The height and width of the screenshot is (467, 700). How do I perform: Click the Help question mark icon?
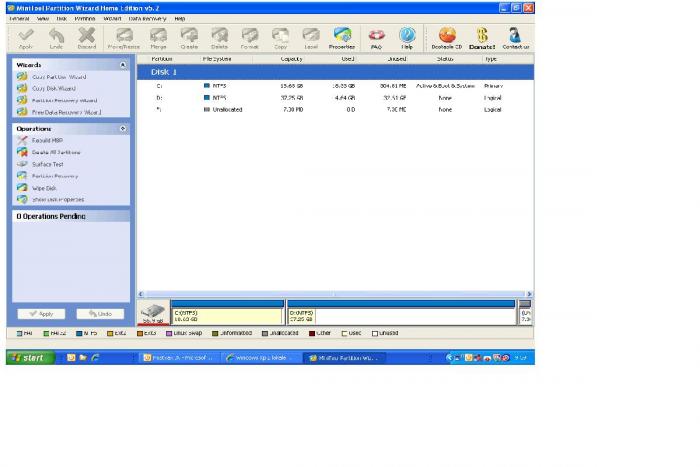point(407,38)
